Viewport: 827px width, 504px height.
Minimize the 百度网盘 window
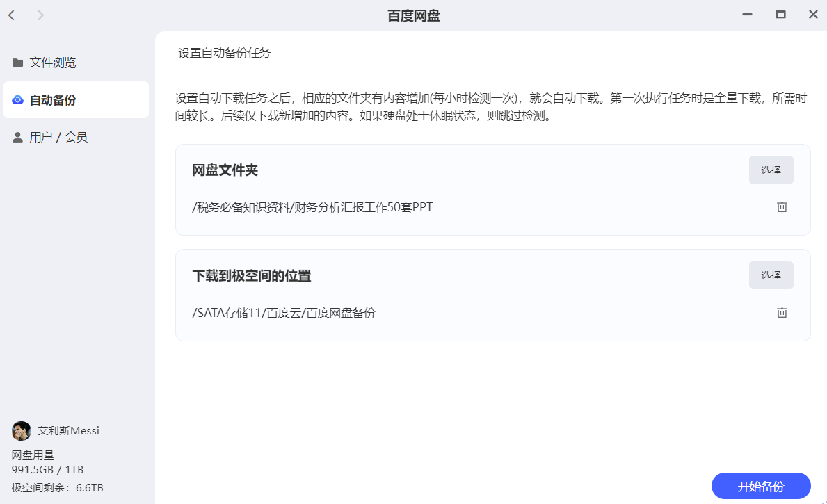click(x=747, y=15)
